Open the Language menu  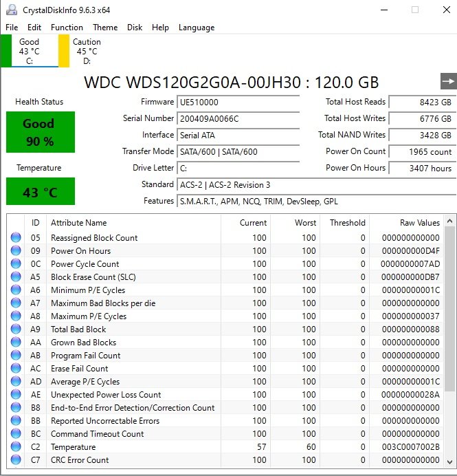[x=197, y=28]
